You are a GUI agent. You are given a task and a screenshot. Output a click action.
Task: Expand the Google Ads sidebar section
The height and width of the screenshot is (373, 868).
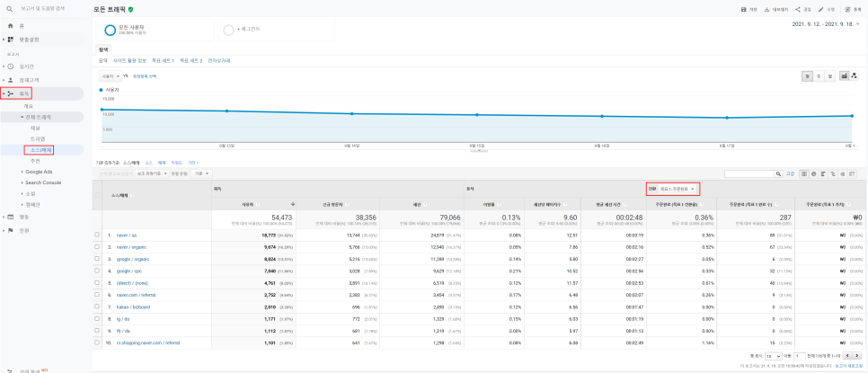[x=39, y=172]
